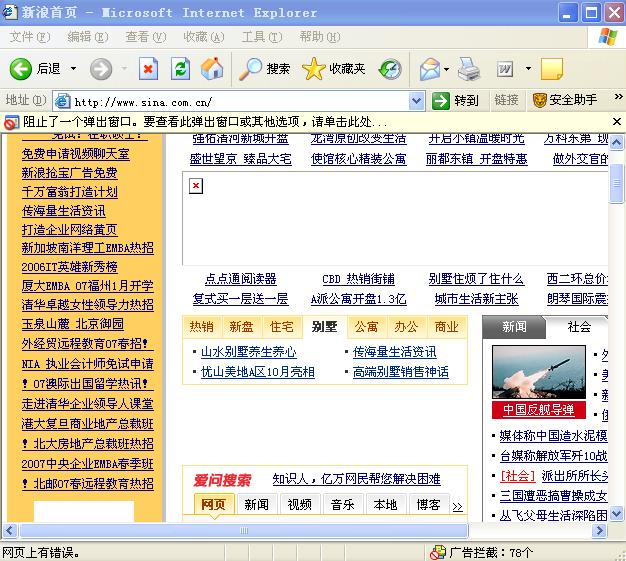Click the horizontal scrollbar left arrow
The image size is (626, 561).
click(x=10, y=531)
